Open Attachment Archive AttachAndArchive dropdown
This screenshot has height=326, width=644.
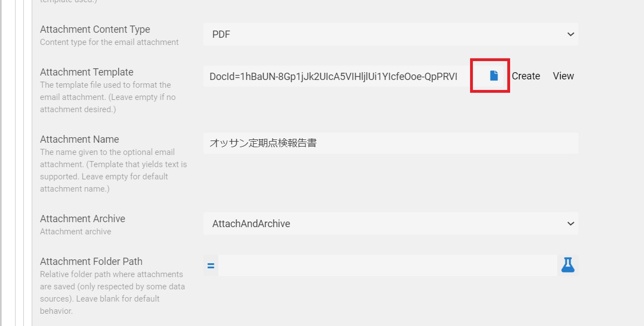coord(391,223)
